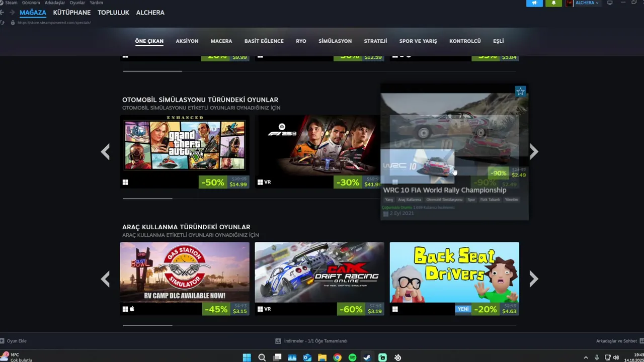
Task: Open the Steam announcements megaphone icon
Action: (x=534, y=3)
